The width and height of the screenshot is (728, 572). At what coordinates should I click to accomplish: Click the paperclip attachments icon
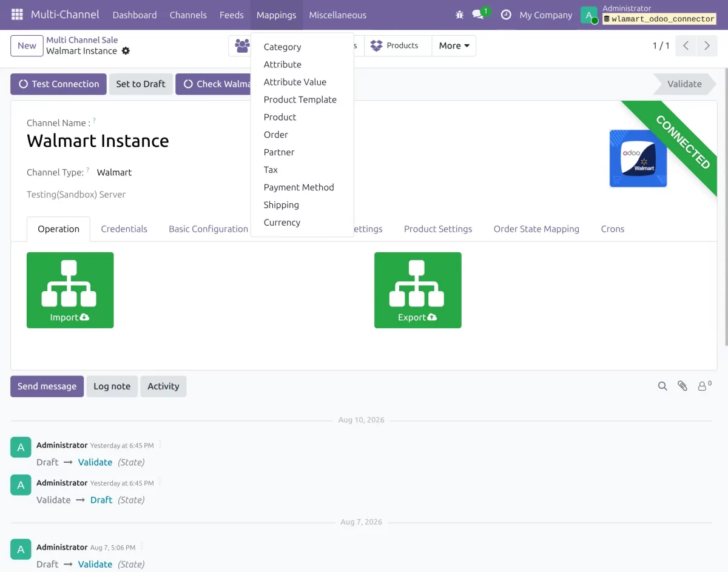682,386
